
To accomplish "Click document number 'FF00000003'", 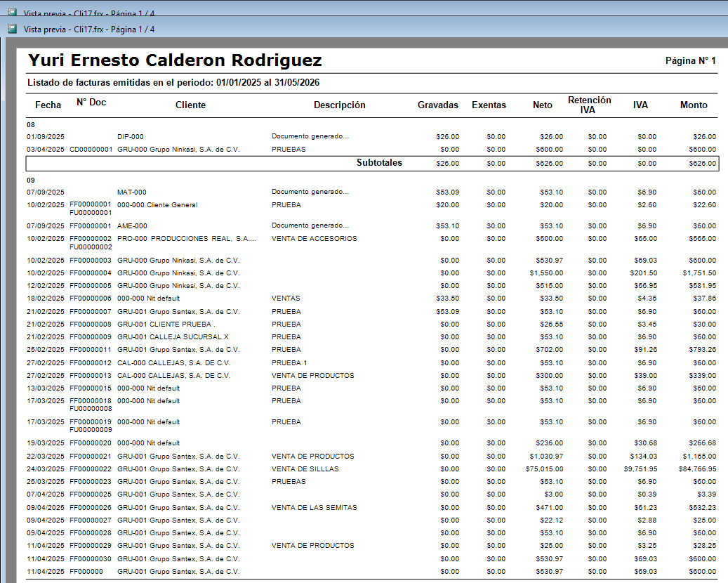I will click(91, 261).
